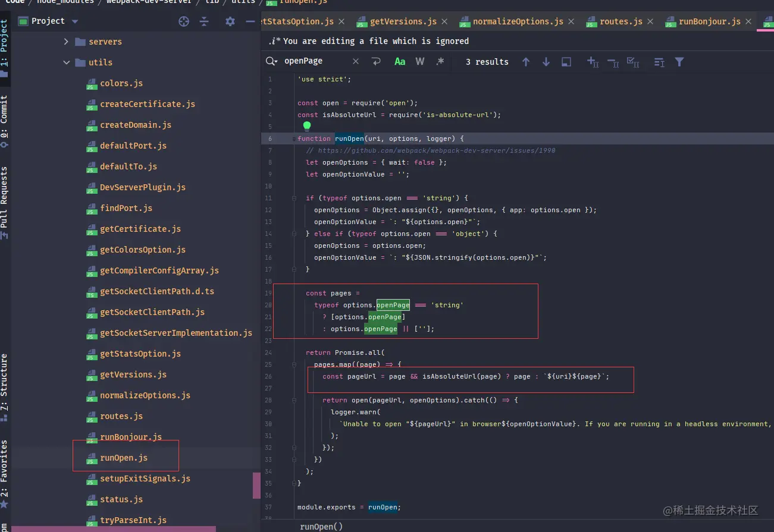This screenshot has width=774, height=532.
Task: Open search history magnifier dropdown
Action: coord(271,61)
